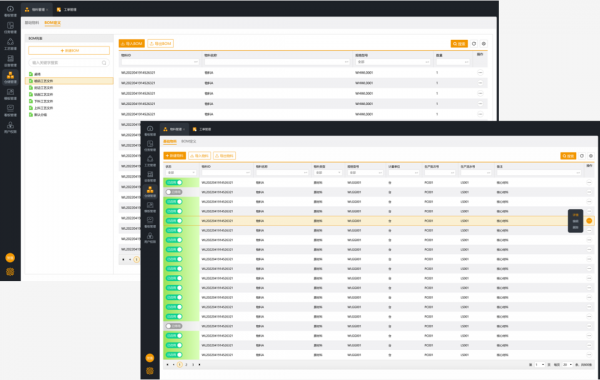Viewport: 600px width, 380px height.
Task: Turn off the green status toggle in the first table row
Action: (x=174, y=183)
